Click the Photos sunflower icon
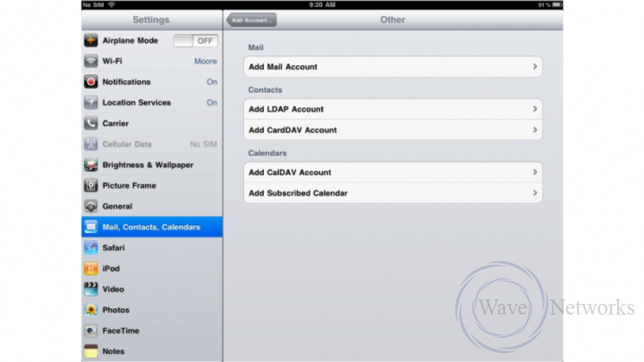 click(x=90, y=310)
